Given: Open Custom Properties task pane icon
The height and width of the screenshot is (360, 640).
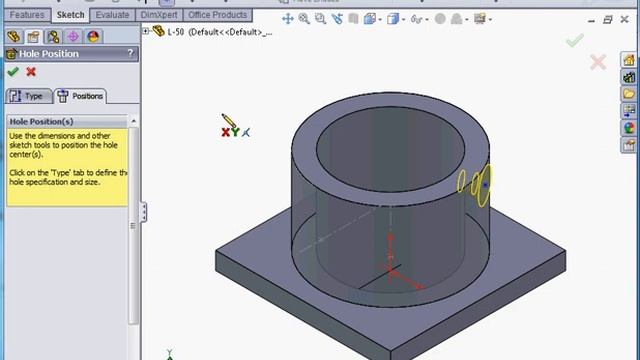Looking at the screenshot, I should [x=629, y=145].
